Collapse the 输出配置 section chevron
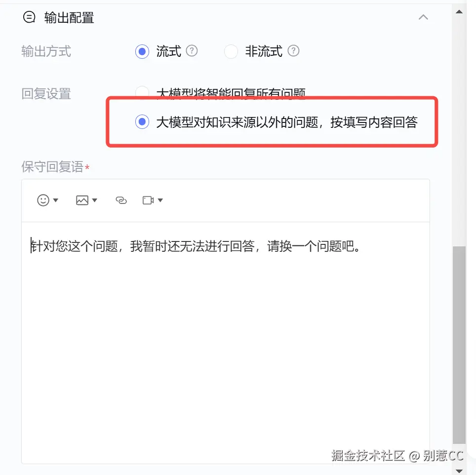Image resolution: width=476 pixels, height=475 pixels. [423, 17]
